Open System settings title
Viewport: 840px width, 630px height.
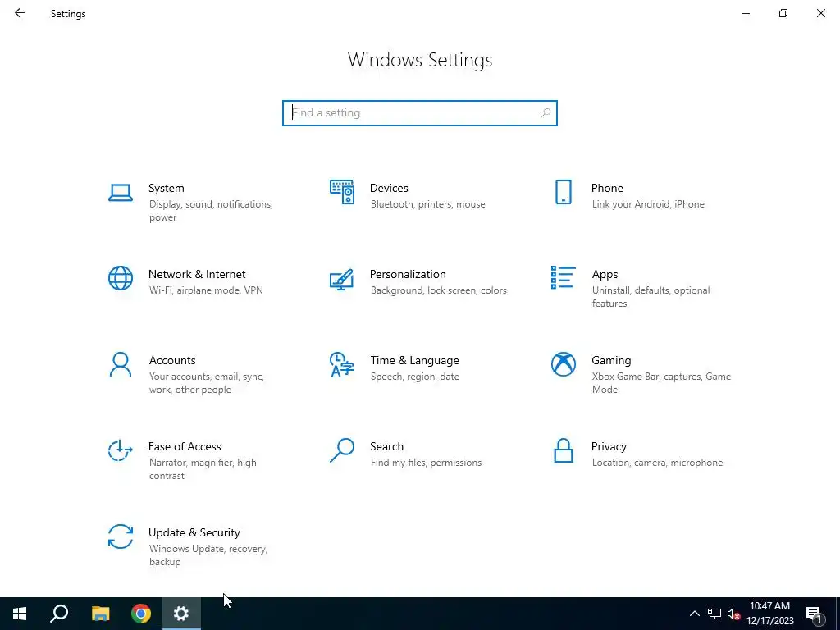point(166,188)
